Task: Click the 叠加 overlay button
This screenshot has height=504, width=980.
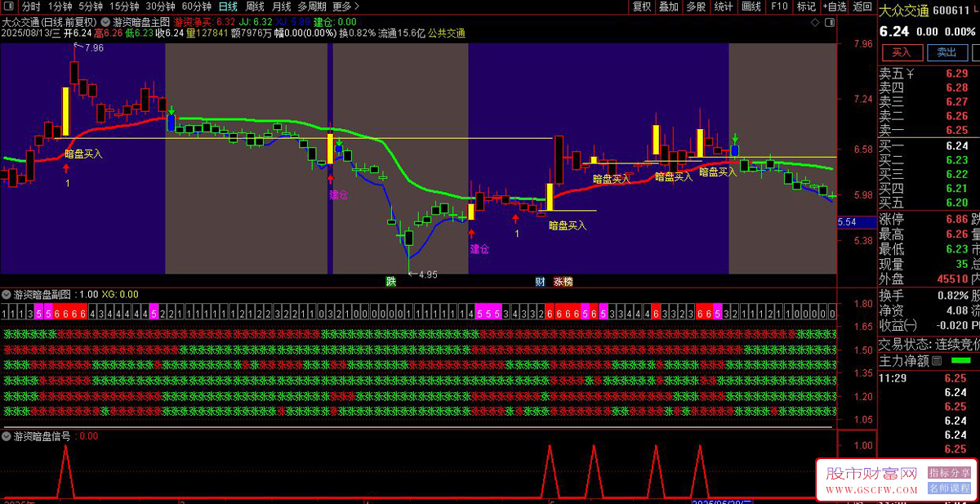Action: [x=669, y=7]
